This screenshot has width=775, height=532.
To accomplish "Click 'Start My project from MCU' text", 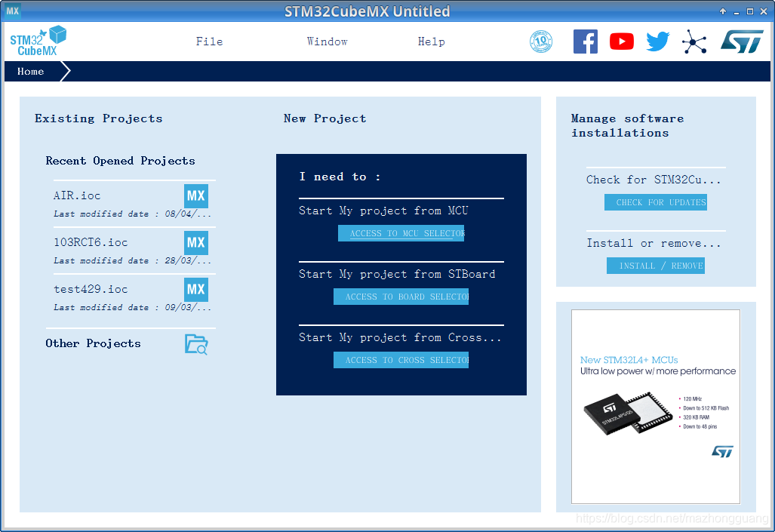I will pos(383,211).
